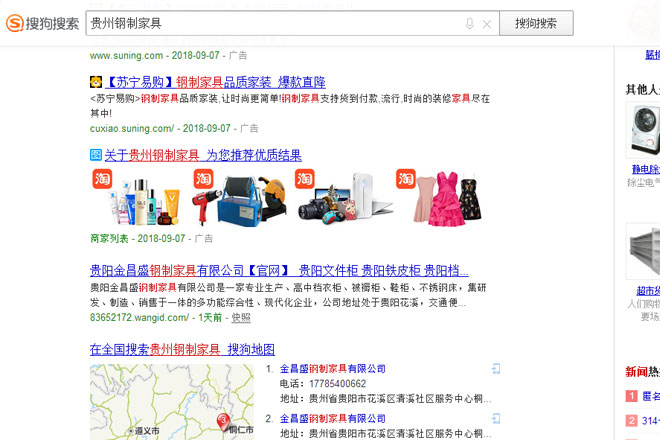Click the red map pin near 铜仁市
This screenshot has width=660, height=440.
tap(223, 421)
